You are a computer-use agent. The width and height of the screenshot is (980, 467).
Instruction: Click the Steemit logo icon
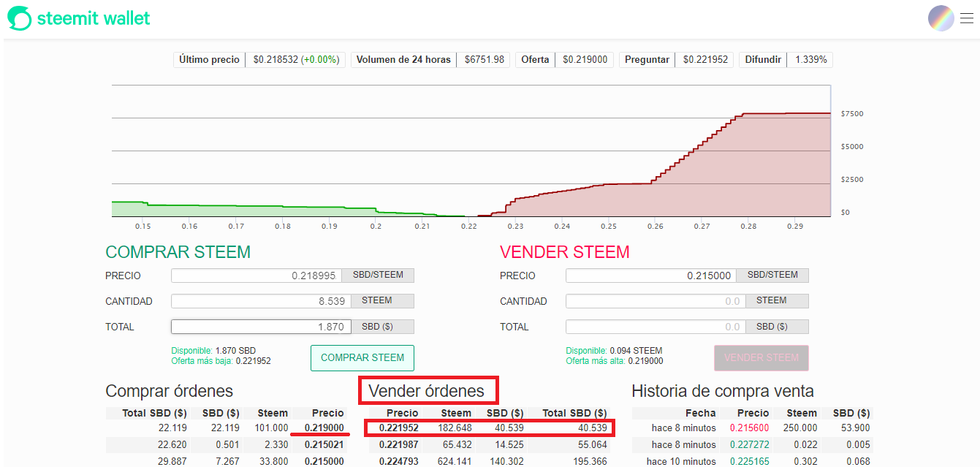click(20, 18)
